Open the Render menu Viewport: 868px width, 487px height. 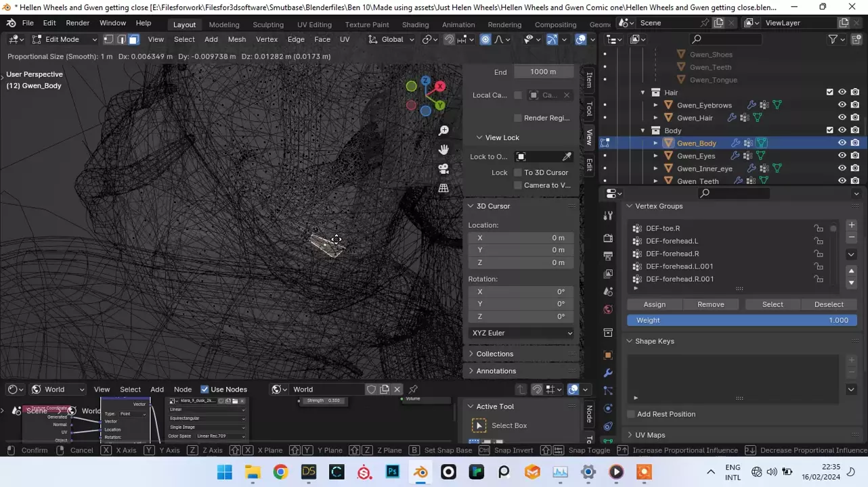77,23
